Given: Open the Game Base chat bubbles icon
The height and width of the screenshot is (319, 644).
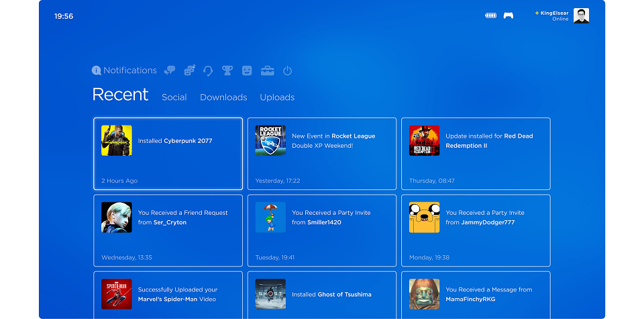Looking at the screenshot, I should coord(169,71).
